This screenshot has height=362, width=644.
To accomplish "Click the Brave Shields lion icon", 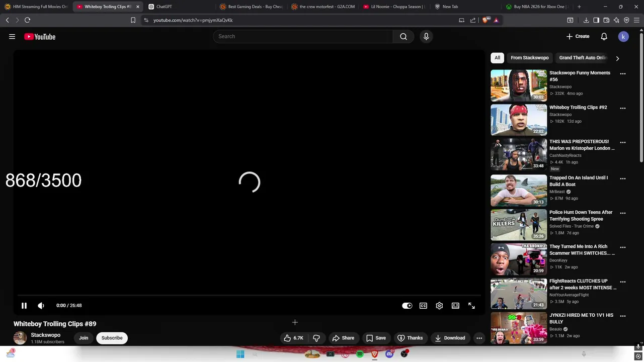I will pyautogui.click(x=485, y=20).
